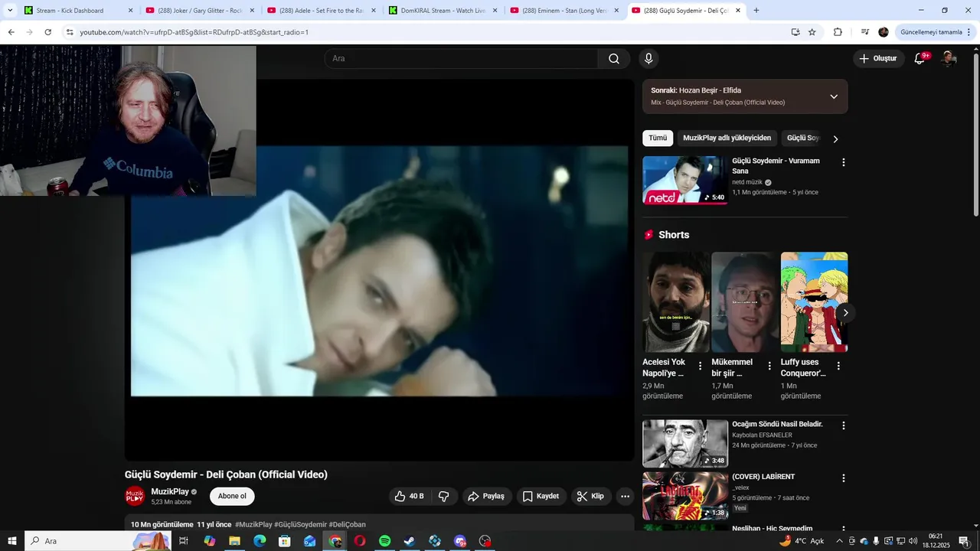
Task: Show next Shorts with the arrow button
Action: coord(845,313)
